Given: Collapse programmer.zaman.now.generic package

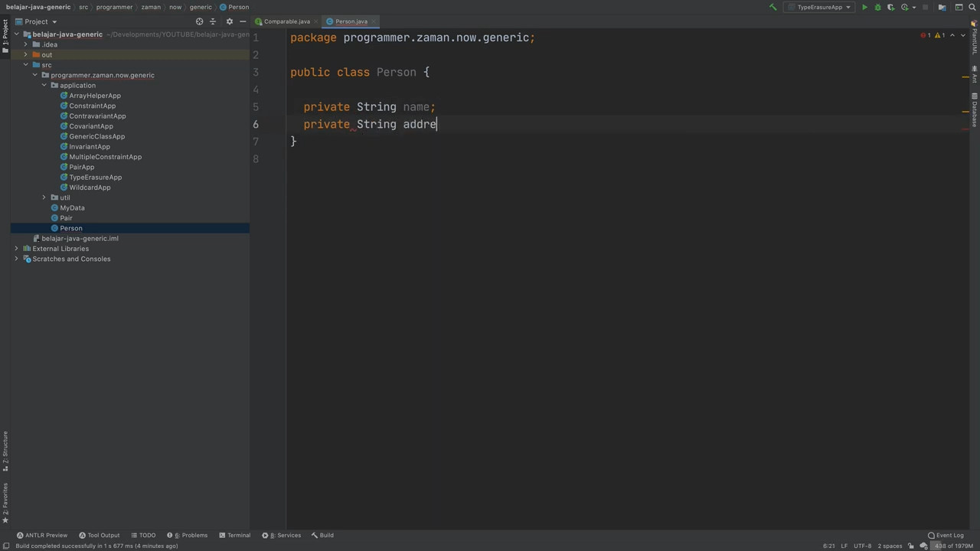Looking at the screenshot, I should tap(34, 75).
